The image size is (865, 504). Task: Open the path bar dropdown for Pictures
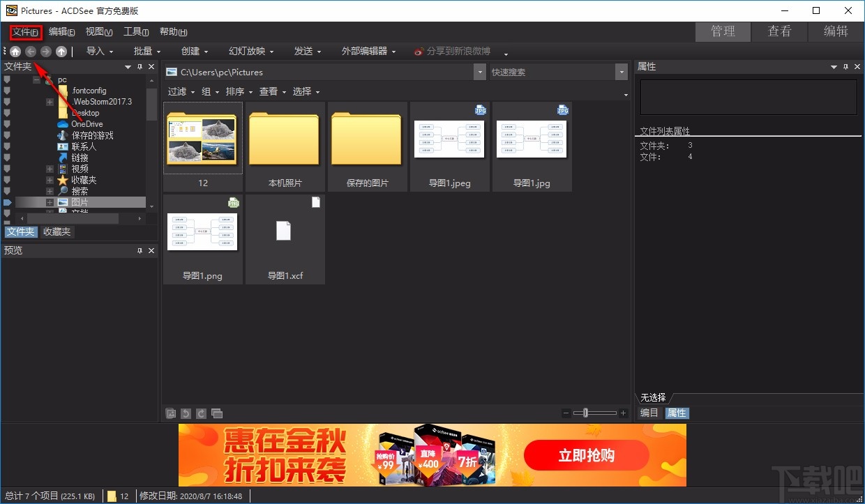[479, 72]
